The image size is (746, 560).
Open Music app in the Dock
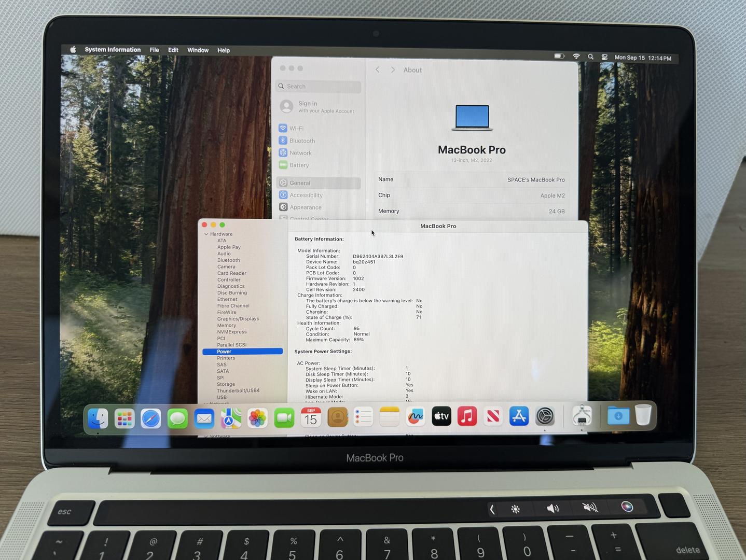(467, 416)
